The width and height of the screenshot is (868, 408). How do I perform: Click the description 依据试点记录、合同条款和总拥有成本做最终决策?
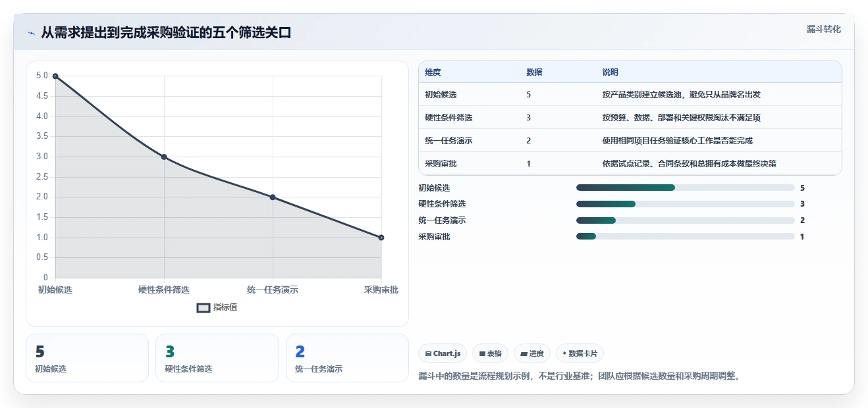690,164
